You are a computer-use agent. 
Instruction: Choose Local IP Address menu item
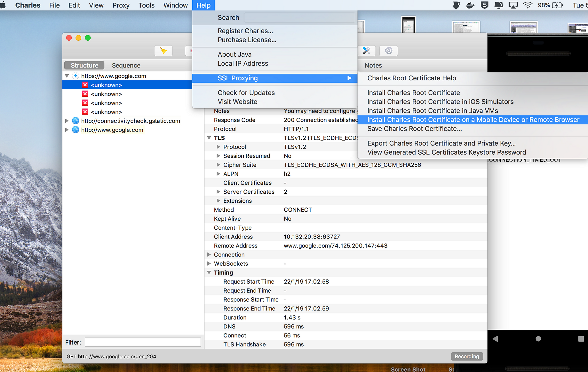pyautogui.click(x=275, y=63)
